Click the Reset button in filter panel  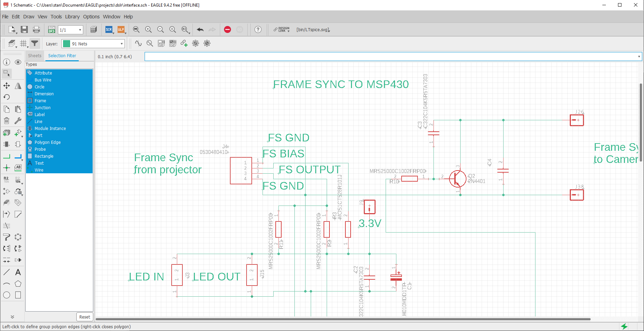85,317
